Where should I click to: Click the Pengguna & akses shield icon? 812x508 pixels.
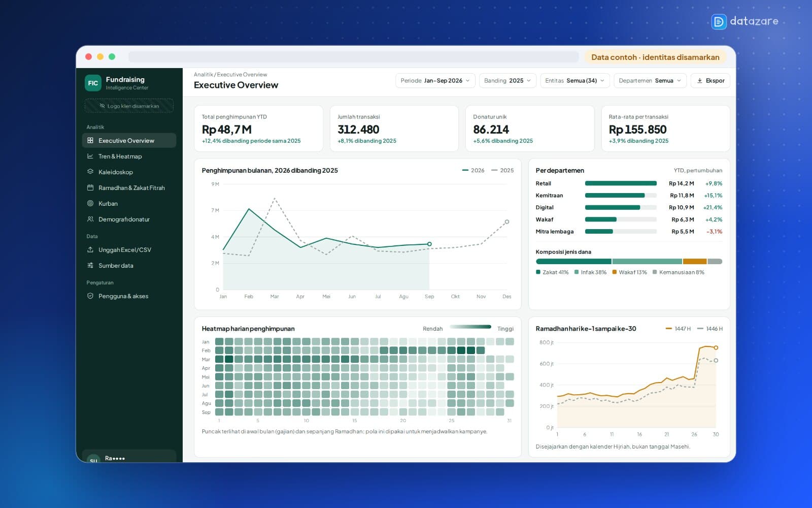(x=90, y=296)
